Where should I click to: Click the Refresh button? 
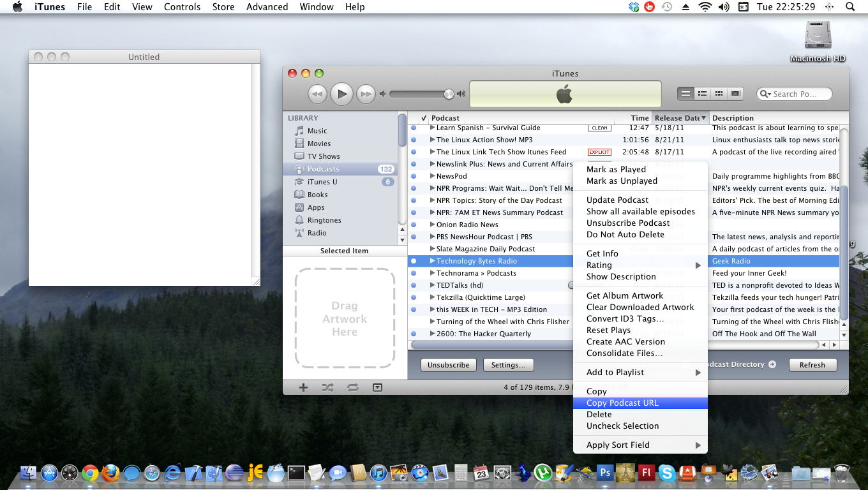pyautogui.click(x=812, y=365)
